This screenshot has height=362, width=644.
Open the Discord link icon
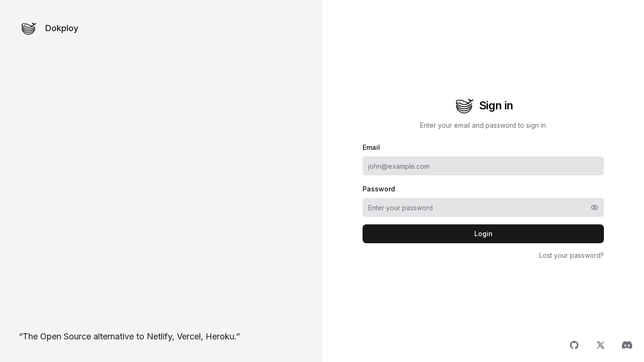point(627,345)
